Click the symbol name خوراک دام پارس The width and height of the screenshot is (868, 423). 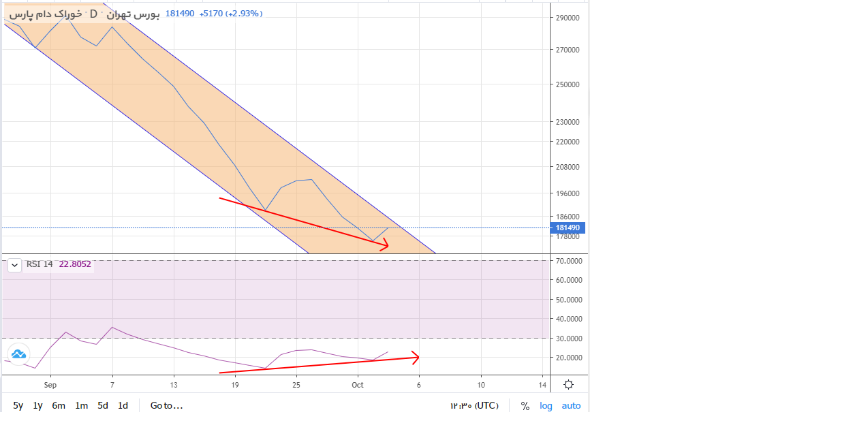pos(45,14)
